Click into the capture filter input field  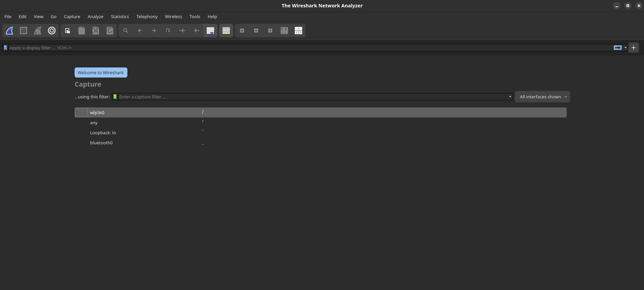pos(313,97)
